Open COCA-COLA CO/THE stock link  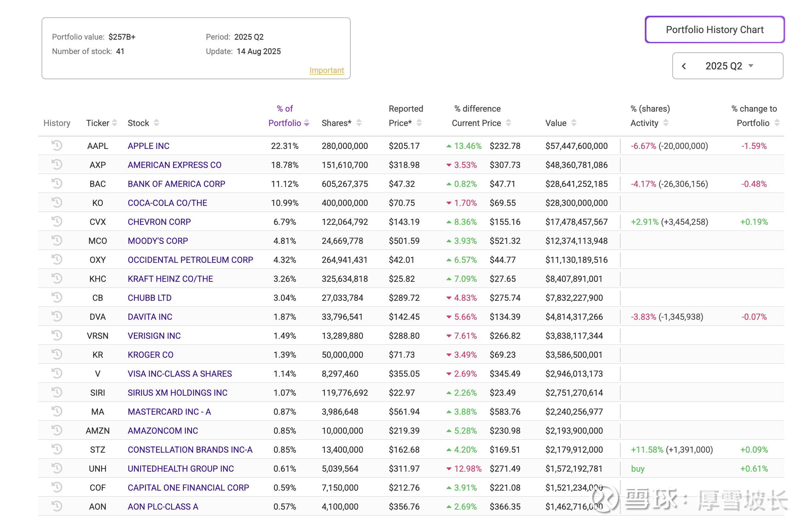pyautogui.click(x=167, y=203)
